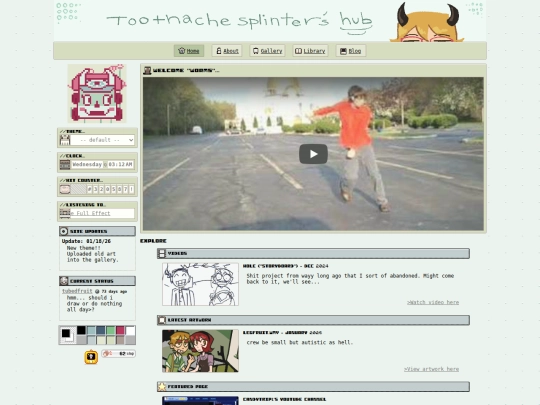Open the theme dropdown showing default
This screenshot has width=540, height=405.
102,140
